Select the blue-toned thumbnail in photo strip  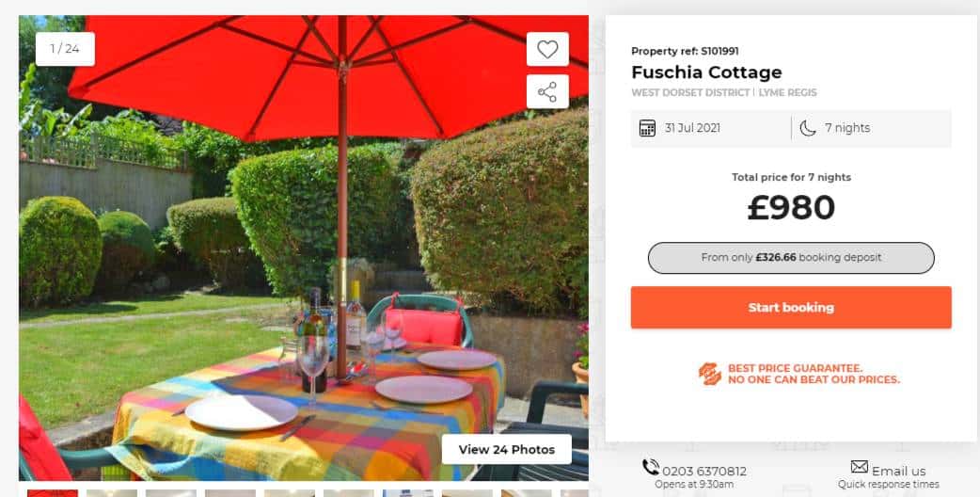pyautogui.click(x=407, y=493)
